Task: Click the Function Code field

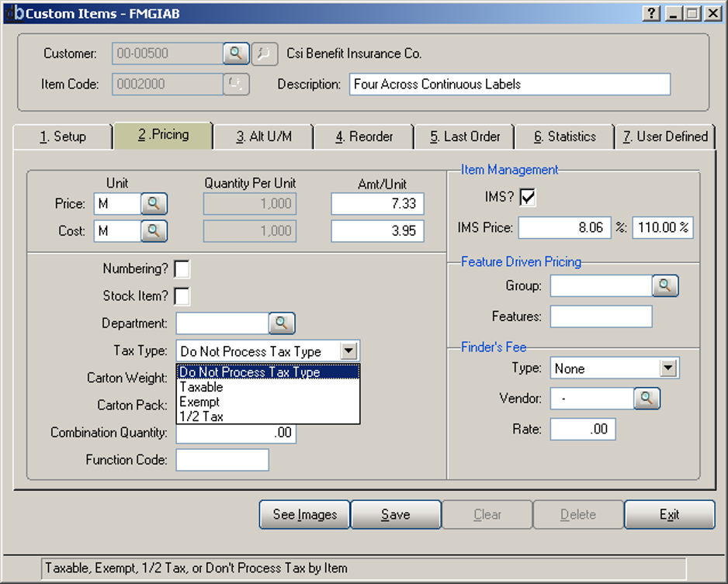Action: pyautogui.click(x=223, y=460)
